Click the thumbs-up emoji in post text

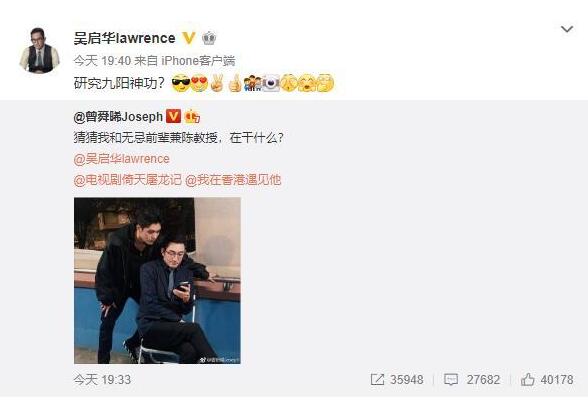(x=235, y=83)
